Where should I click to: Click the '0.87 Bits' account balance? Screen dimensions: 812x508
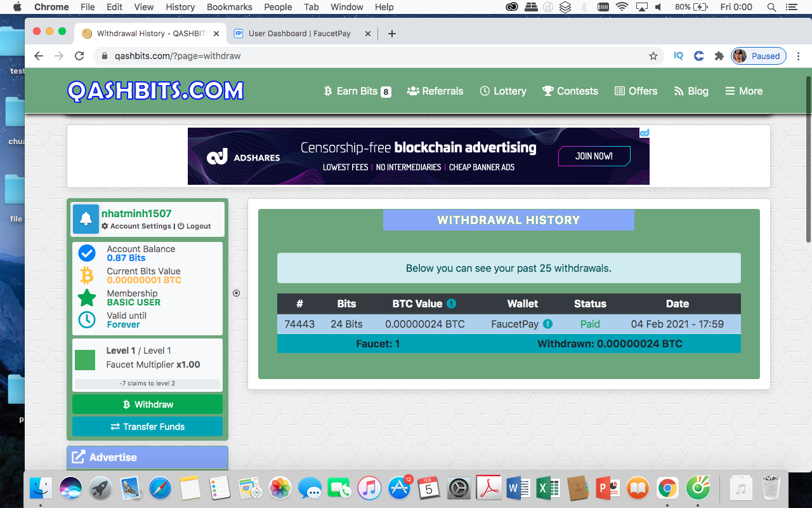coord(126,258)
